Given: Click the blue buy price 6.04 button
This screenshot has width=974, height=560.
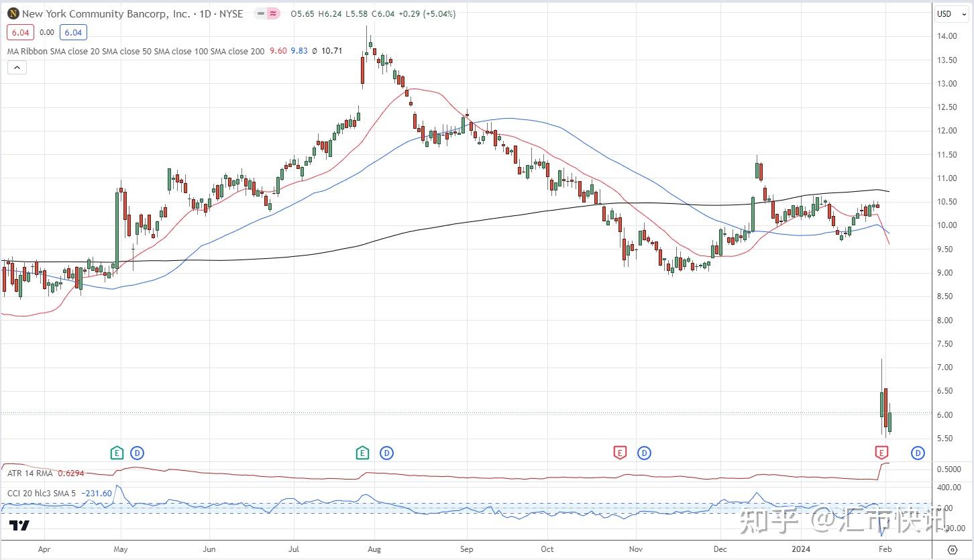Looking at the screenshot, I should tap(72, 32).
